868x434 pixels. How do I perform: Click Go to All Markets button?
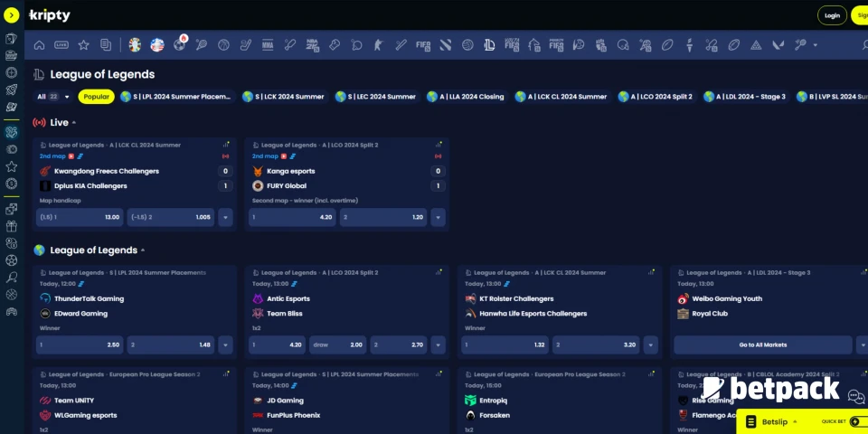[x=762, y=344]
